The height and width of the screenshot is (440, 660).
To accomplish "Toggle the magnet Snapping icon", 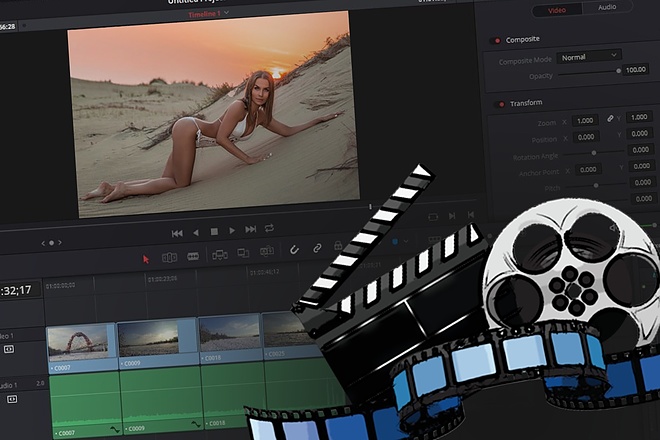I will 294,250.
